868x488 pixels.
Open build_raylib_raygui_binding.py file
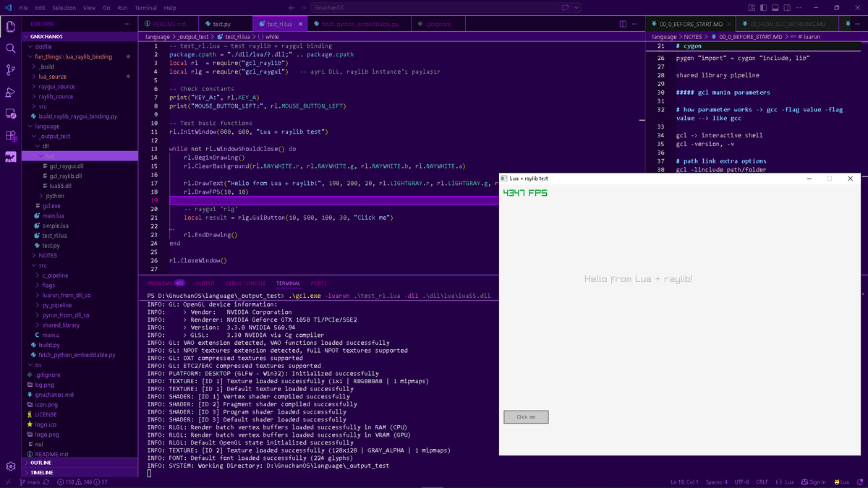(80, 116)
